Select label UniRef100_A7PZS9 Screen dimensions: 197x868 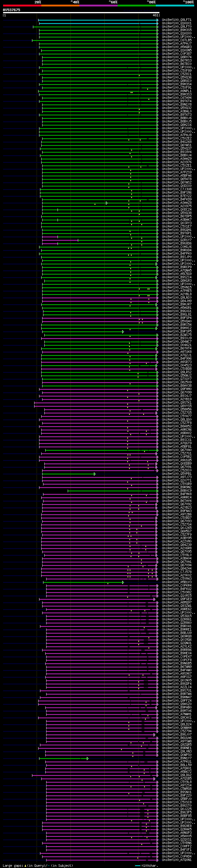click(177, 172)
